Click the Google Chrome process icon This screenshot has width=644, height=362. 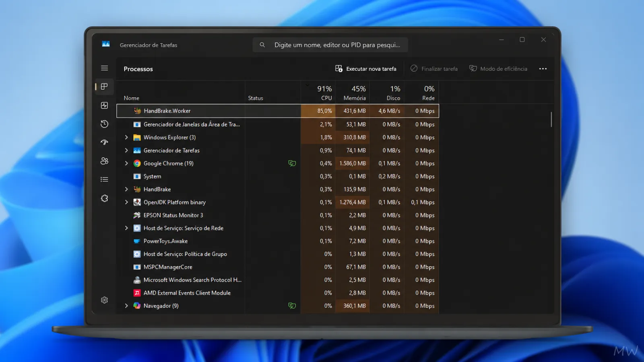coord(137,163)
